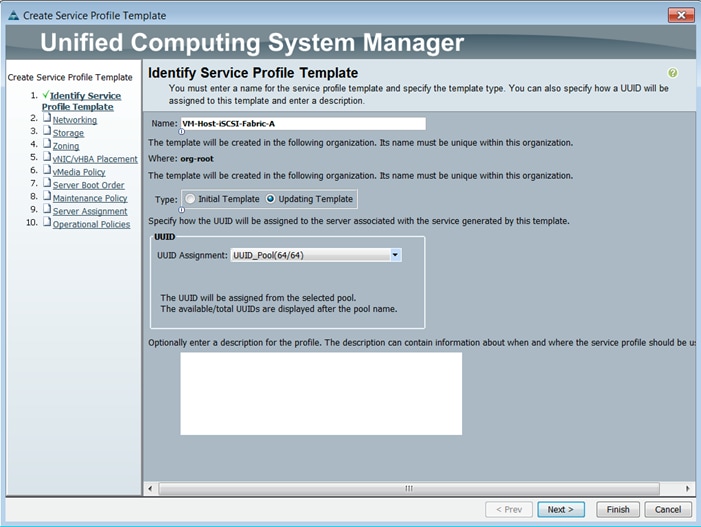
Task: Click the info marker below Name field
Action: (x=182, y=131)
